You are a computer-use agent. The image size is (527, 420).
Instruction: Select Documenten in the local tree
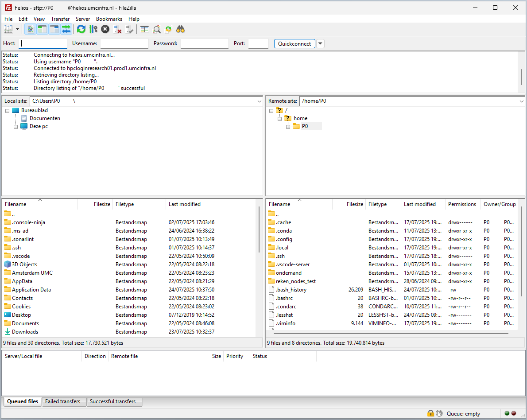pyautogui.click(x=45, y=118)
